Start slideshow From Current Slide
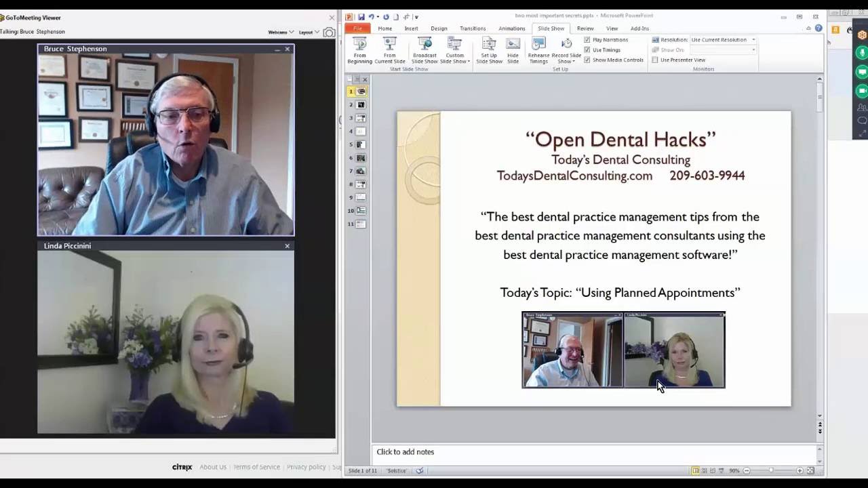Image resolution: width=868 pixels, height=488 pixels. (390, 51)
